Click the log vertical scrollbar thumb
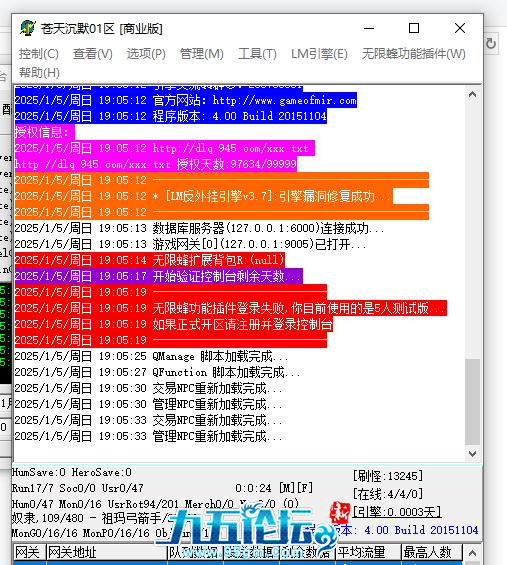The height and width of the screenshot is (565, 507). coord(472,402)
